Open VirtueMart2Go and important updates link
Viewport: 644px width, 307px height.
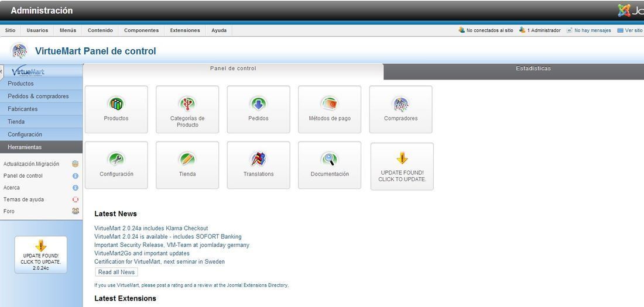pyautogui.click(x=142, y=253)
